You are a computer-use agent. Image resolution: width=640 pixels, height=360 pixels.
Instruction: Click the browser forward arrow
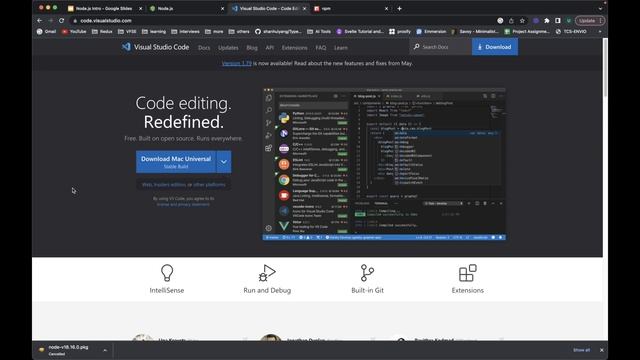(51, 20)
